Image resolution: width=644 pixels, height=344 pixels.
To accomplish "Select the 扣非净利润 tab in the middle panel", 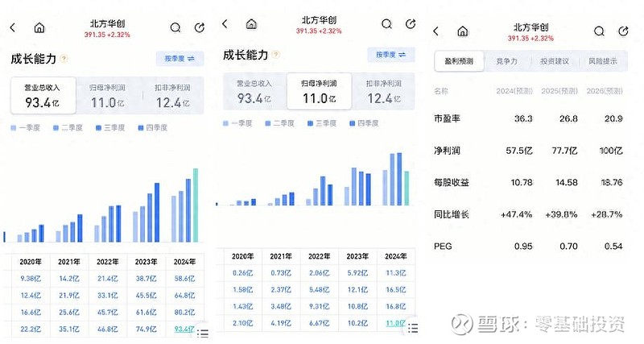I will click(384, 91).
